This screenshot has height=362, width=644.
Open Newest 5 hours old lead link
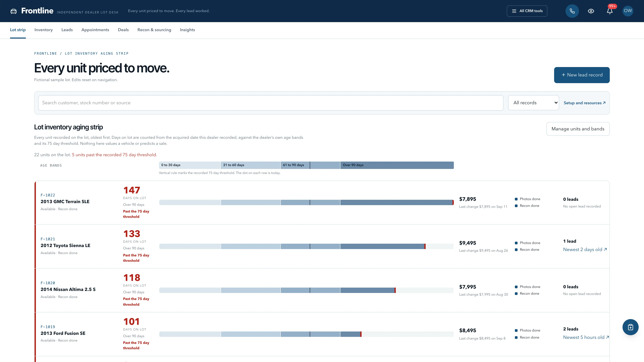(x=586, y=337)
